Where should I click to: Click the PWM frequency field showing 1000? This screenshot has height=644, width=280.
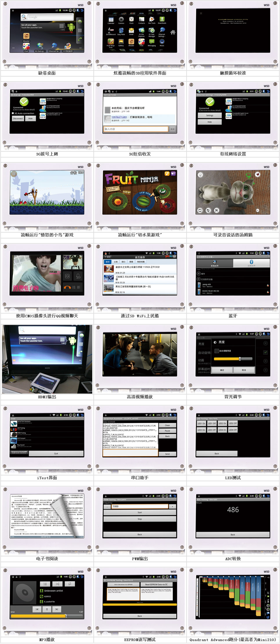pos(140,507)
